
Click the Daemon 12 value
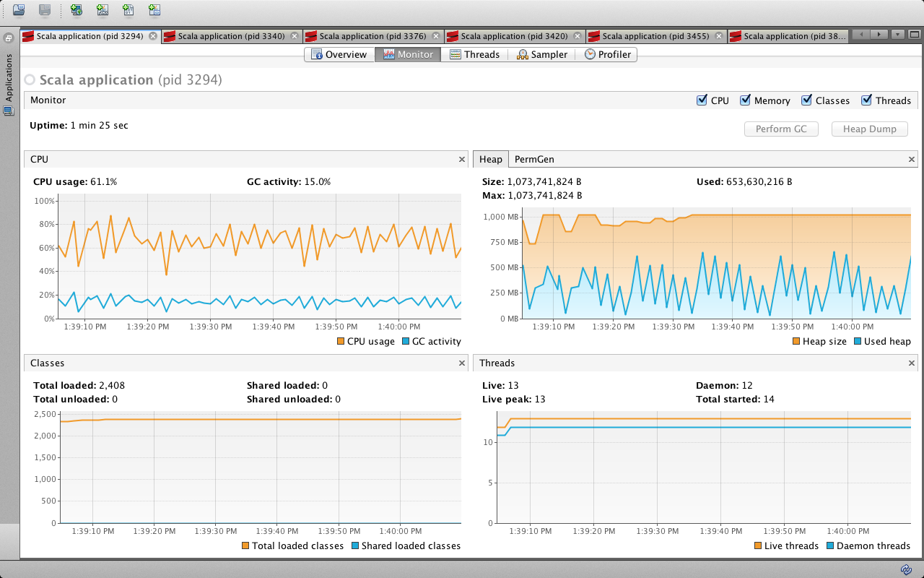click(x=747, y=386)
